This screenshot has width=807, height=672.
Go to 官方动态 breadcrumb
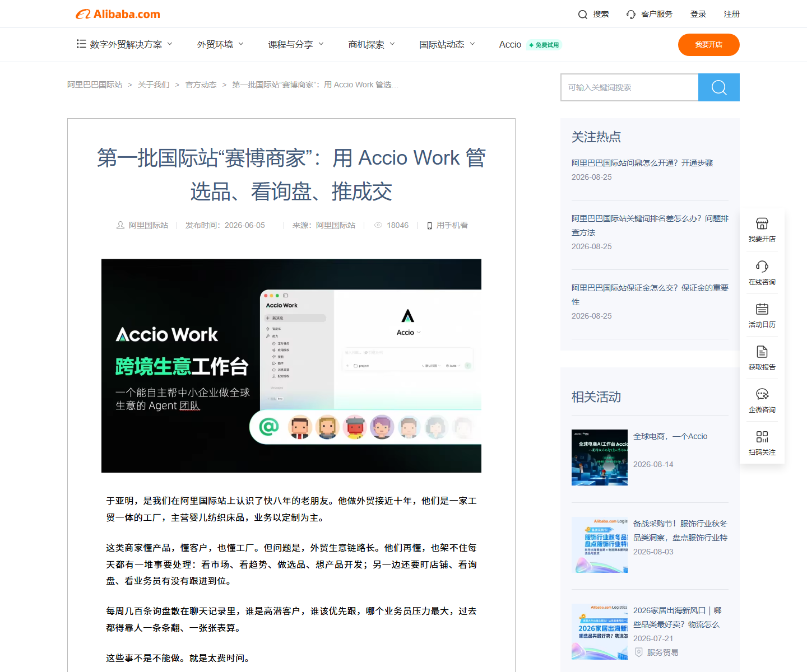tap(201, 85)
